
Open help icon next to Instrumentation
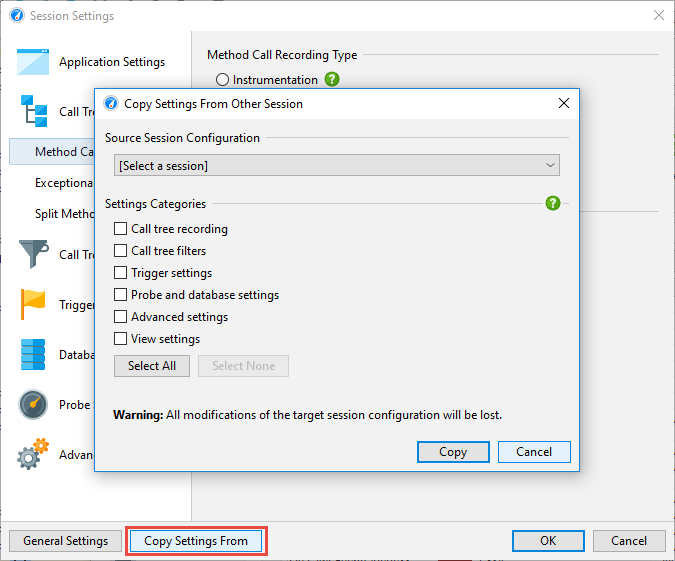click(332, 80)
